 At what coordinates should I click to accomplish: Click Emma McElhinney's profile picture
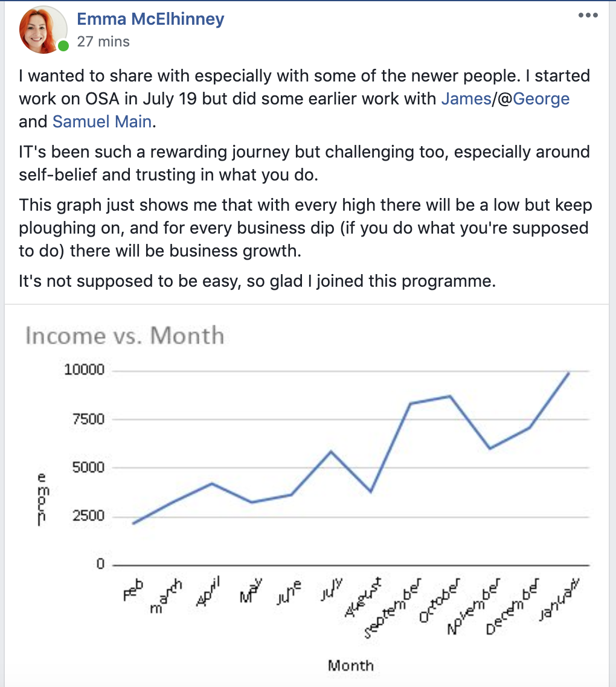click(x=42, y=30)
